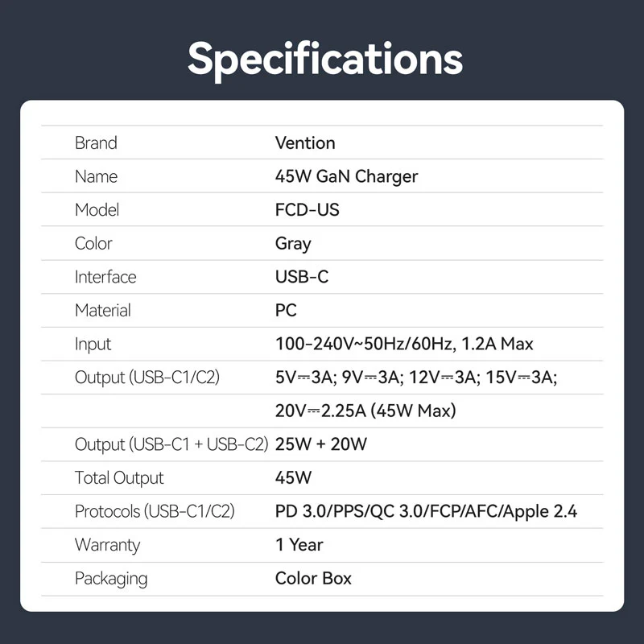Click the Brand label
Screen dimensions: 644x644
pos(96,143)
